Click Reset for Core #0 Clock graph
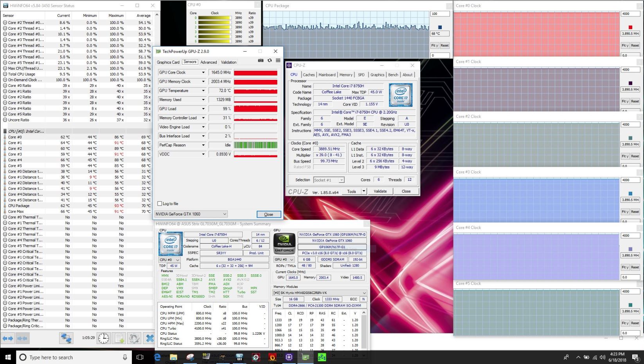Image resolution: width=644 pixels, height=364 pixels. pyautogui.click(x=635, y=45)
